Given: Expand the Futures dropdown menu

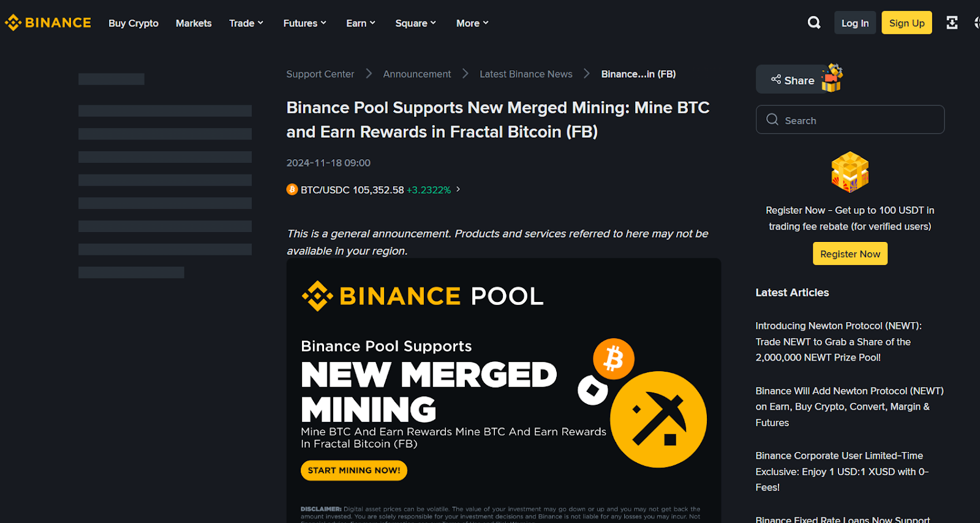Looking at the screenshot, I should click(304, 23).
